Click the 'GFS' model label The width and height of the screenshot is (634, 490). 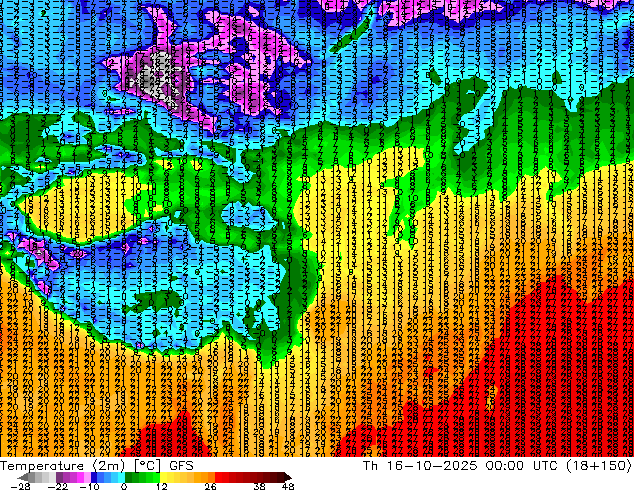pyautogui.click(x=181, y=466)
